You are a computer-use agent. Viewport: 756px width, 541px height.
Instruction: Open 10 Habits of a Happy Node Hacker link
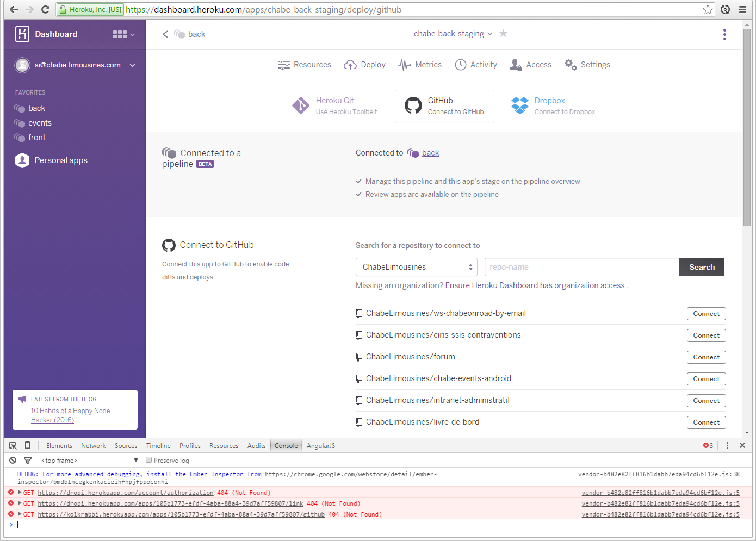coord(70,415)
